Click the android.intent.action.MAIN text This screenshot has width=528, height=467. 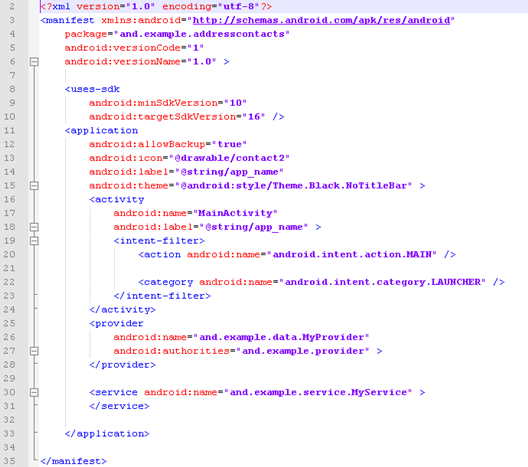pos(352,255)
